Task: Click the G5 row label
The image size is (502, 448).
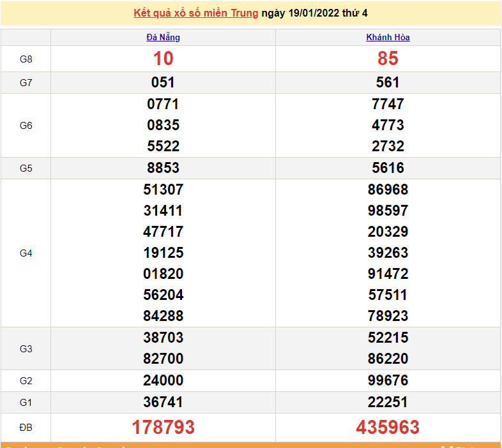Action: (x=26, y=168)
